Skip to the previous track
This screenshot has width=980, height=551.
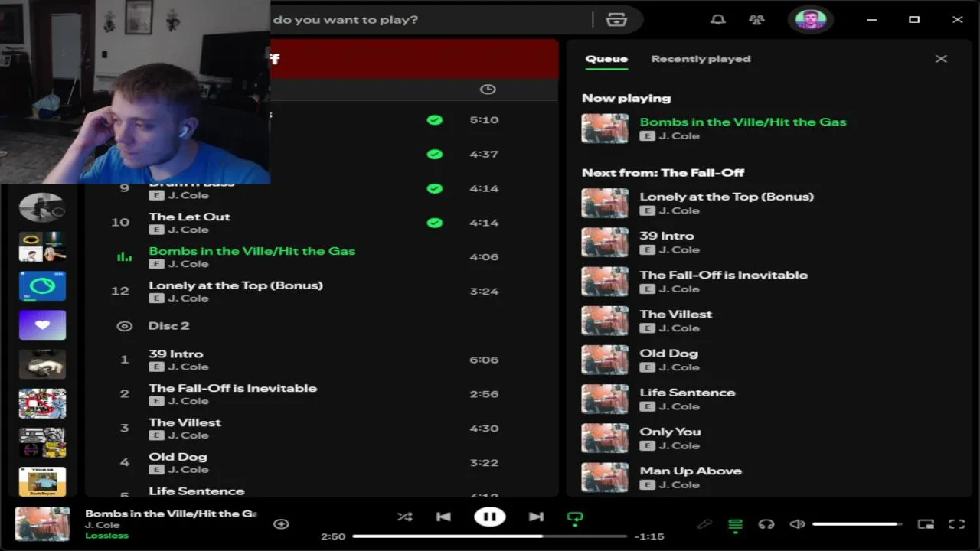443,517
